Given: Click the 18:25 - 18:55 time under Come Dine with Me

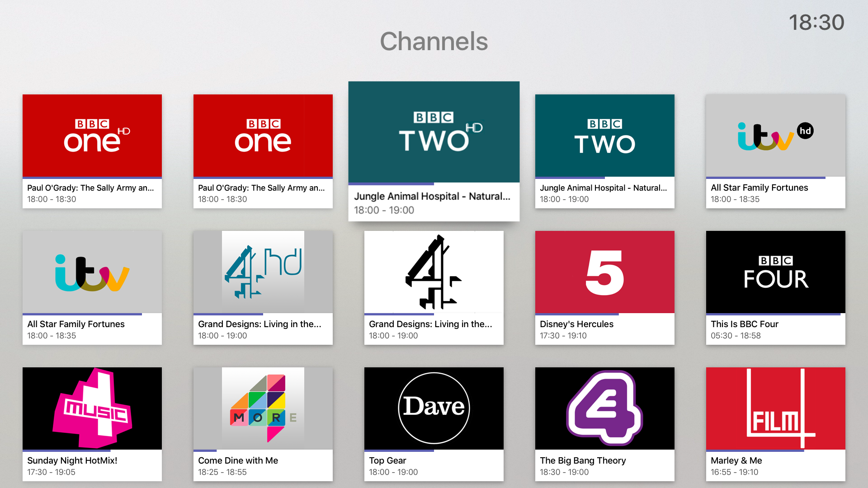Looking at the screenshot, I should point(222,472).
